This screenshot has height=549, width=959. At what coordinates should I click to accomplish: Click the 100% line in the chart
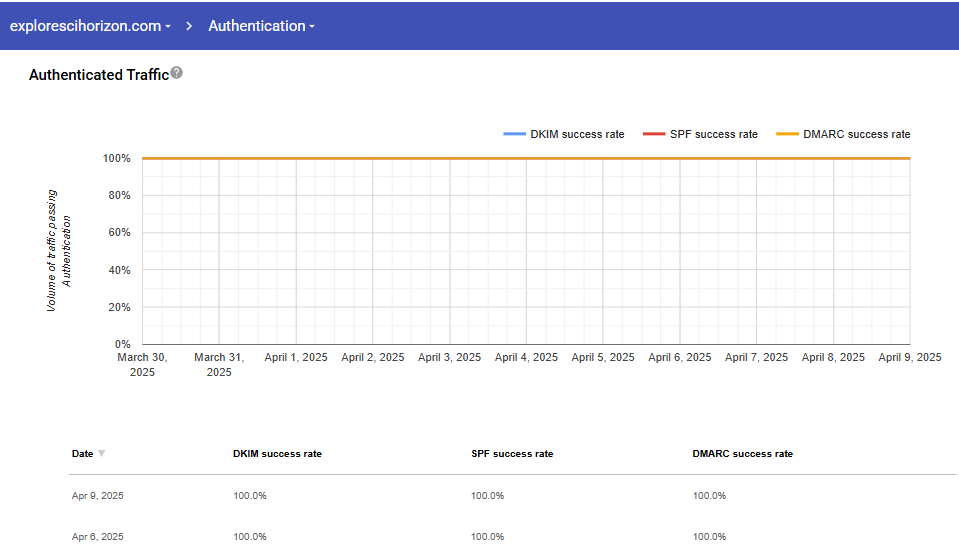(x=526, y=158)
